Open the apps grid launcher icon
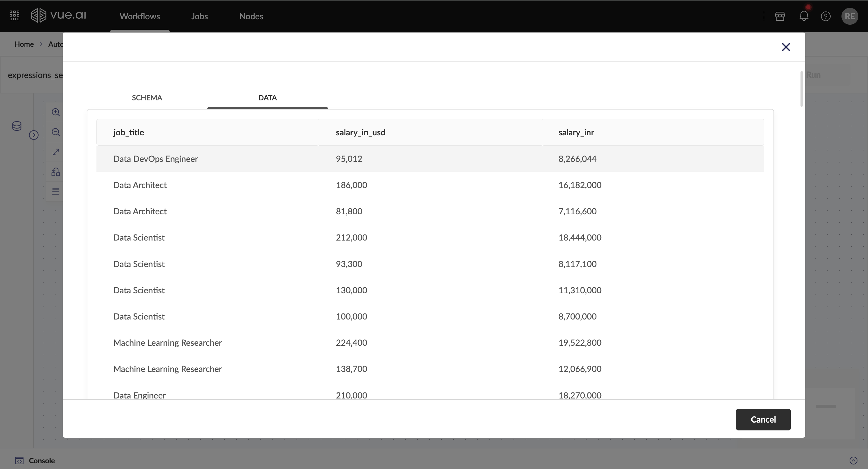Screen dimensions: 868x469 (x=14, y=16)
